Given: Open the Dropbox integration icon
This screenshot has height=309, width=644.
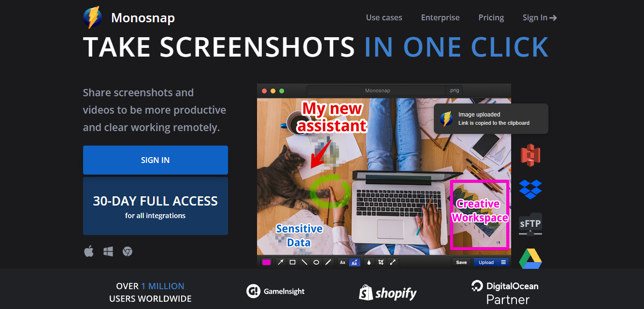Looking at the screenshot, I should (x=530, y=189).
